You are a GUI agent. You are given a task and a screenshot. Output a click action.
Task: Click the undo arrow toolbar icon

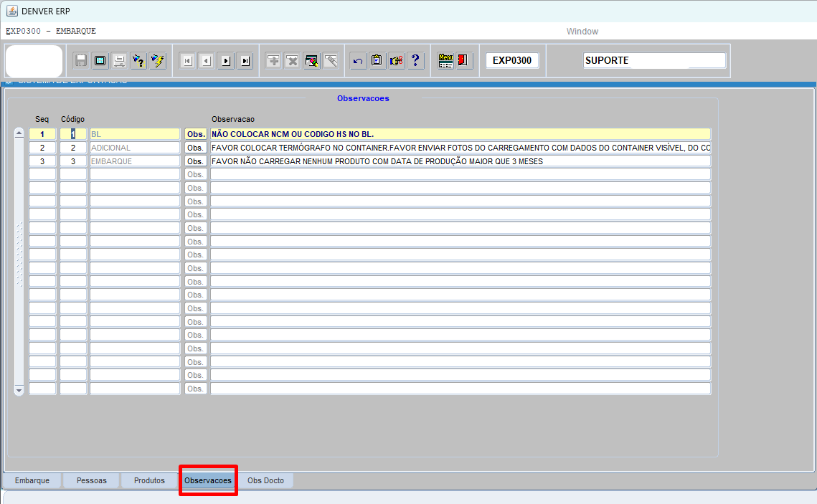pos(358,61)
